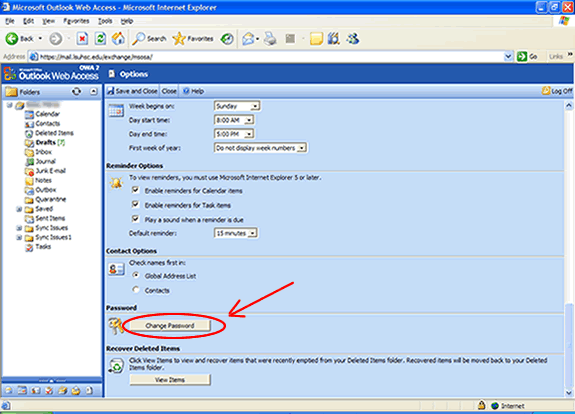Open the File menu
575x414 pixels.
coord(10,21)
